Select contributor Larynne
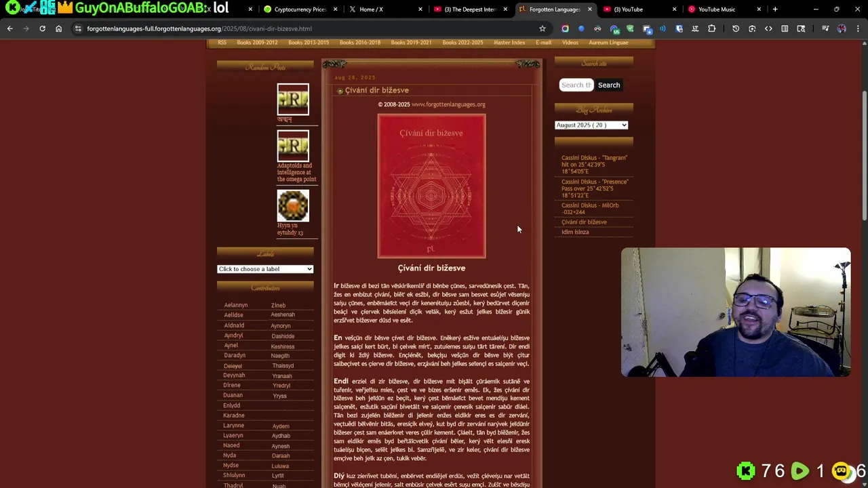 point(233,426)
